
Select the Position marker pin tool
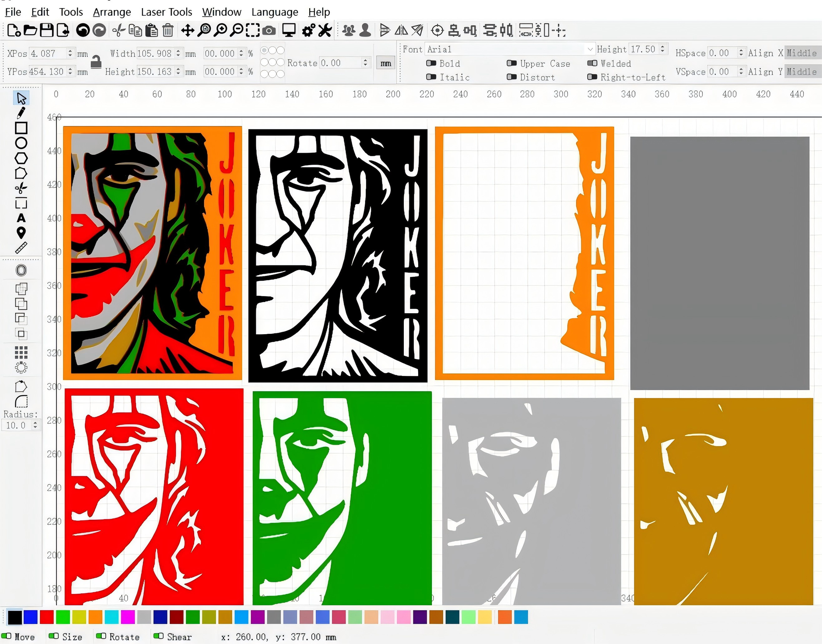point(21,233)
